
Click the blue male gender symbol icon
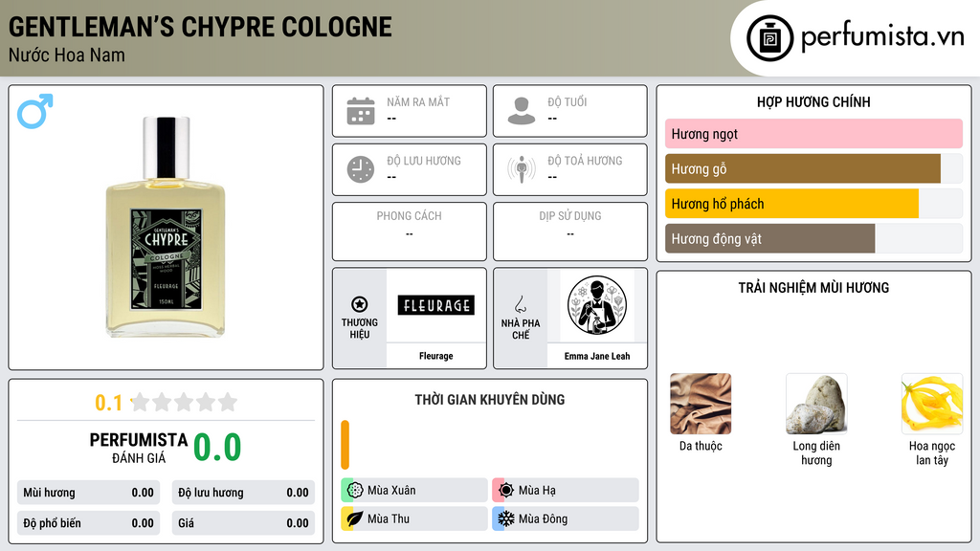[35, 111]
